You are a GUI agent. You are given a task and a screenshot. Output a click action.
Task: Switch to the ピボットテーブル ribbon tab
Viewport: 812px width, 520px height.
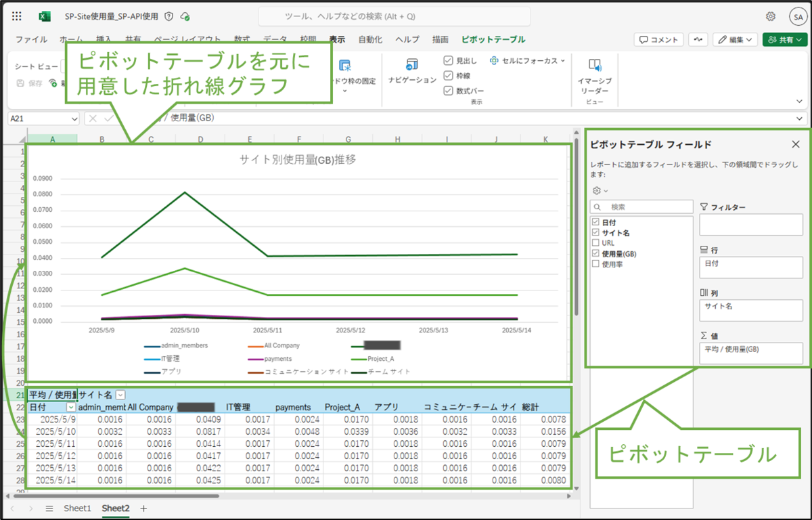493,39
